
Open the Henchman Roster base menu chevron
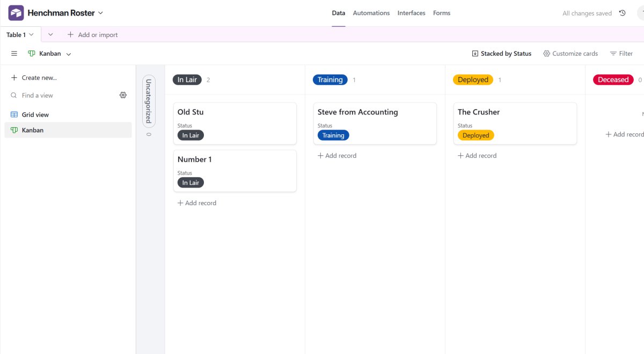[x=101, y=12]
